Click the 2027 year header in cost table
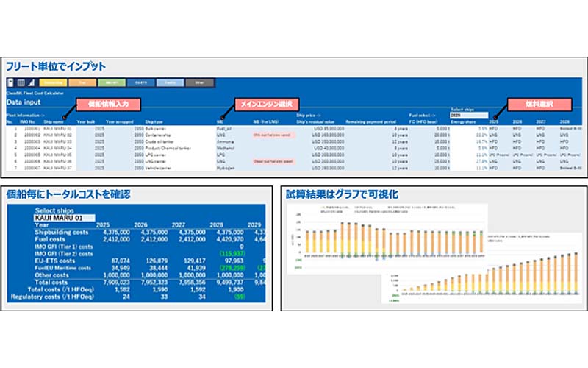 click(x=179, y=225)
